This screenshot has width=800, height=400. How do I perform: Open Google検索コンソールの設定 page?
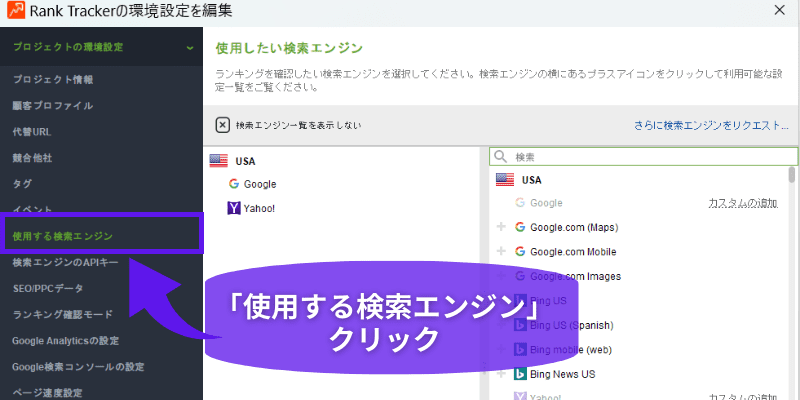tap(78, 367)
